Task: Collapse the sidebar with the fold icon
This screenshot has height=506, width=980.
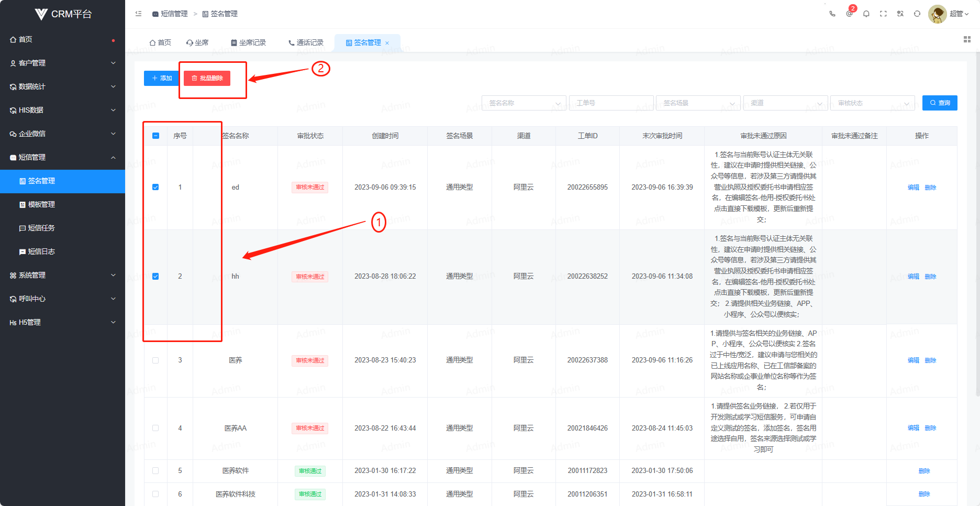Action: 139,14
